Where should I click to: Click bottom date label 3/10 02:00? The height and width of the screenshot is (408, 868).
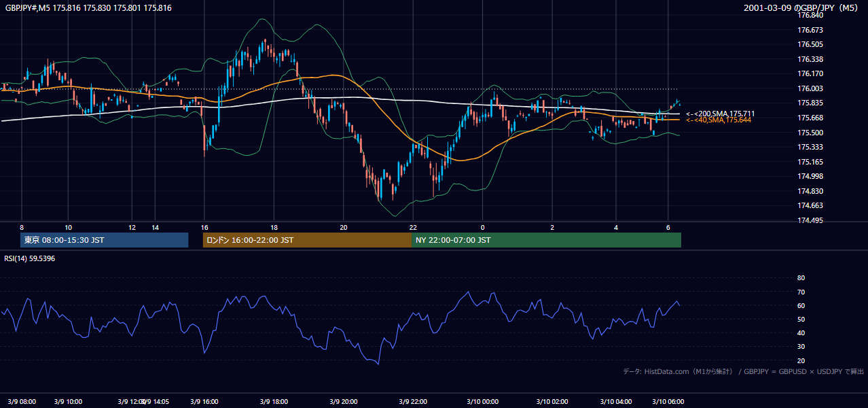pos(552,402)
